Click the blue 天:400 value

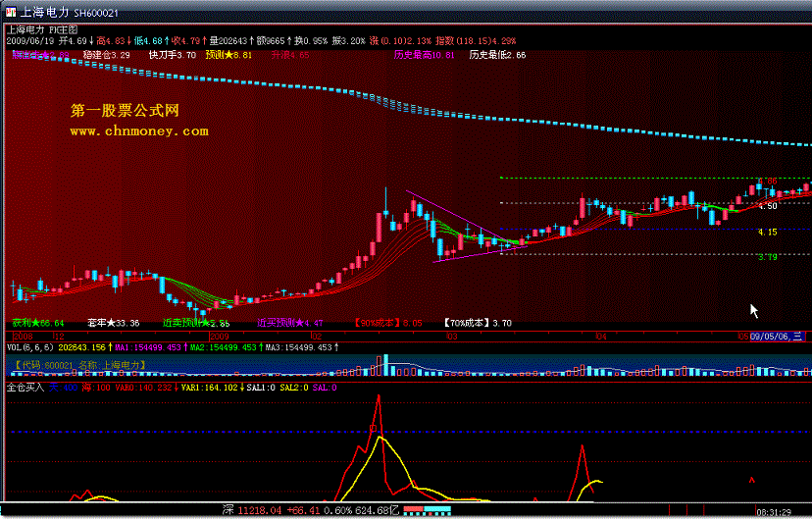tap(63, 388)
